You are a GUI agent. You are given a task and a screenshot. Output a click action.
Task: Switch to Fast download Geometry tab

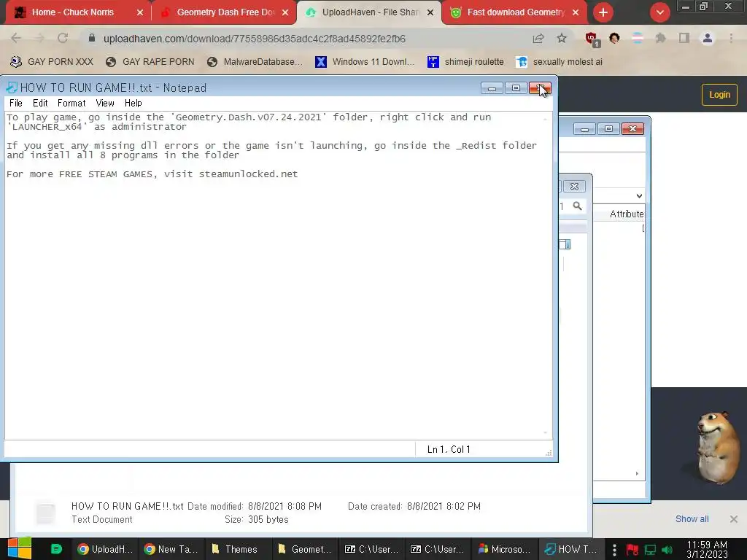click(514, 12)
